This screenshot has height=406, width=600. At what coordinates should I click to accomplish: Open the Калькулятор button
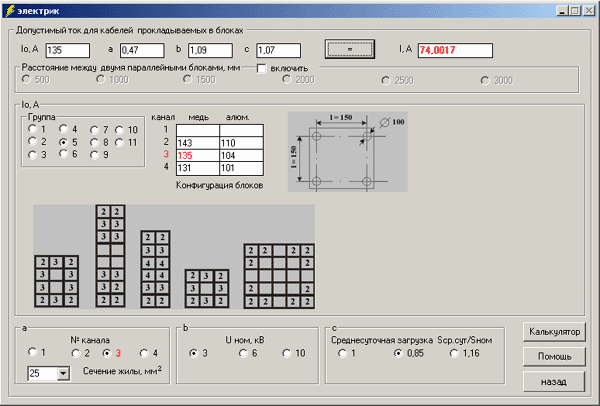click(x=554, y=332)
